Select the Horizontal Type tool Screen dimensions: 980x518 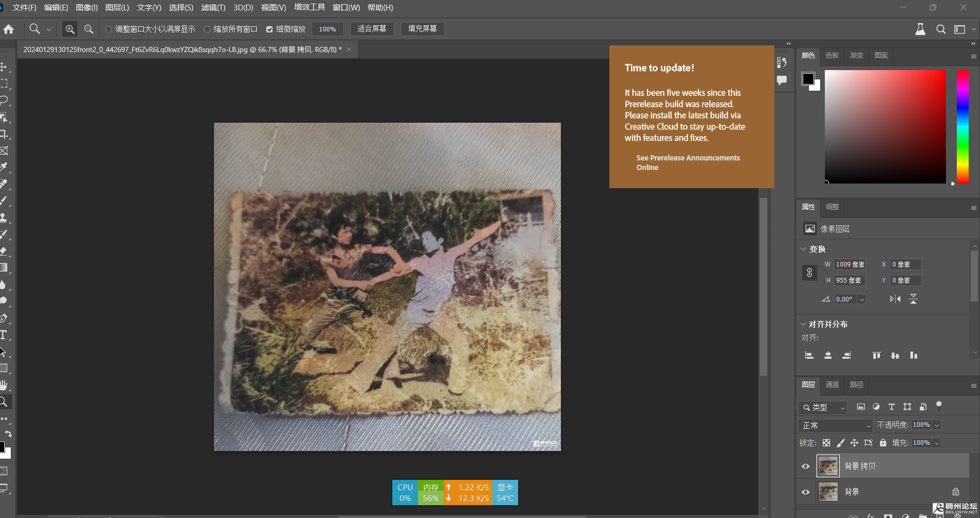tap(4, 335)
